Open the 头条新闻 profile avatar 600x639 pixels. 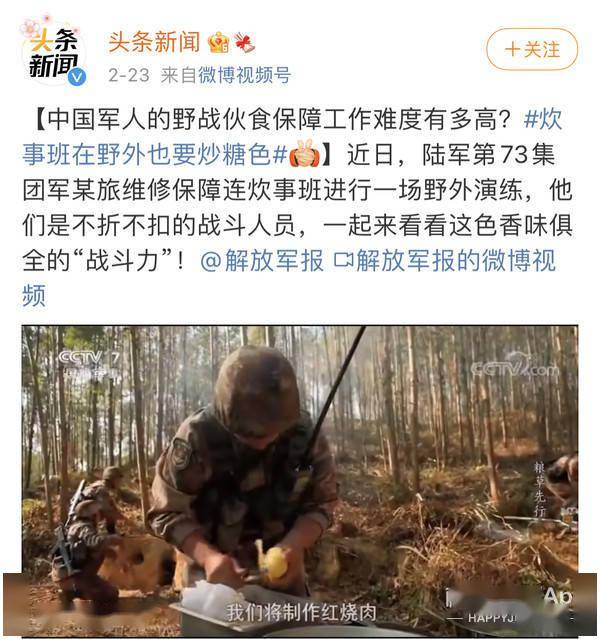pos(53,51)
